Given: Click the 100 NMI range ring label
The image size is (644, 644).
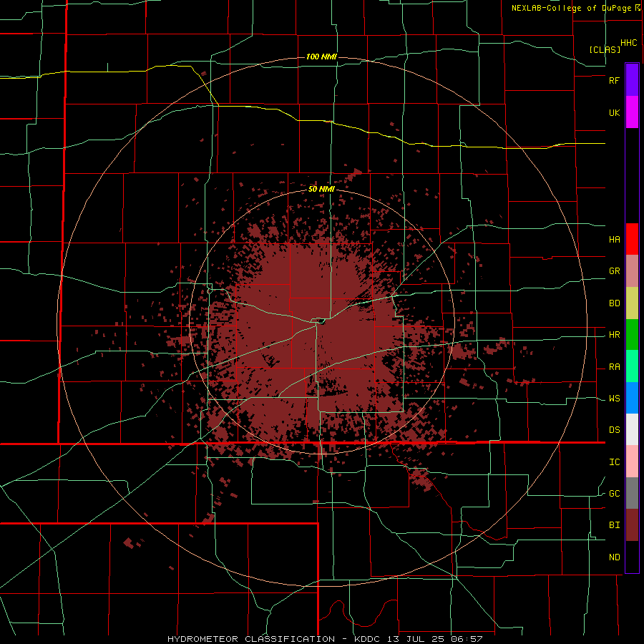Looking at the screenshot, I should [321, 57].
